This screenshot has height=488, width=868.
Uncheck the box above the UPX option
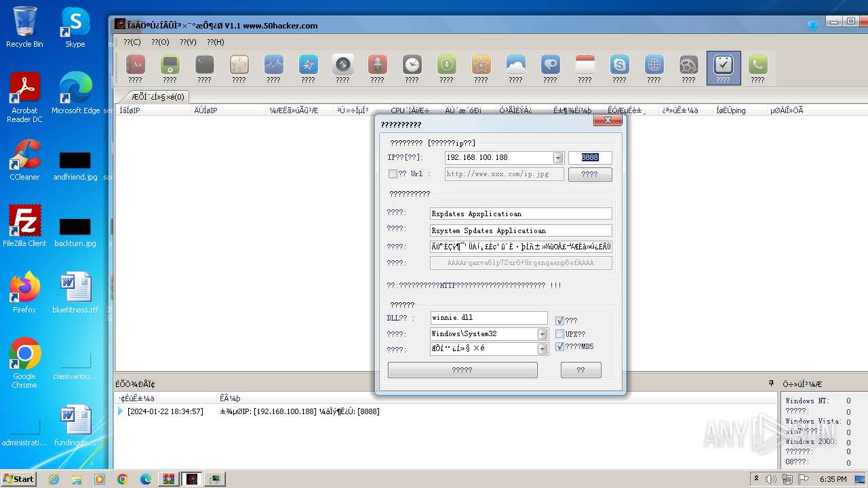point(559,321)
